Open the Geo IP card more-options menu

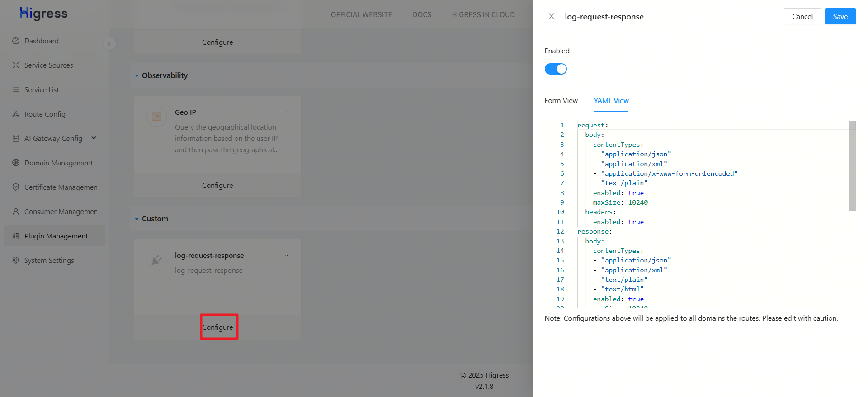point(285,112)
